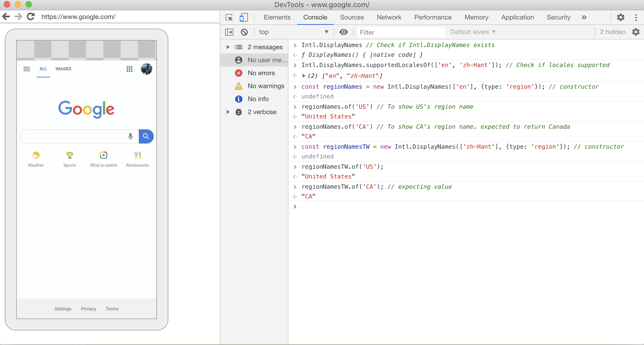644x345 pixels.
Task: Expand the array result with en, zh-Hant
Action: (304, 76)
